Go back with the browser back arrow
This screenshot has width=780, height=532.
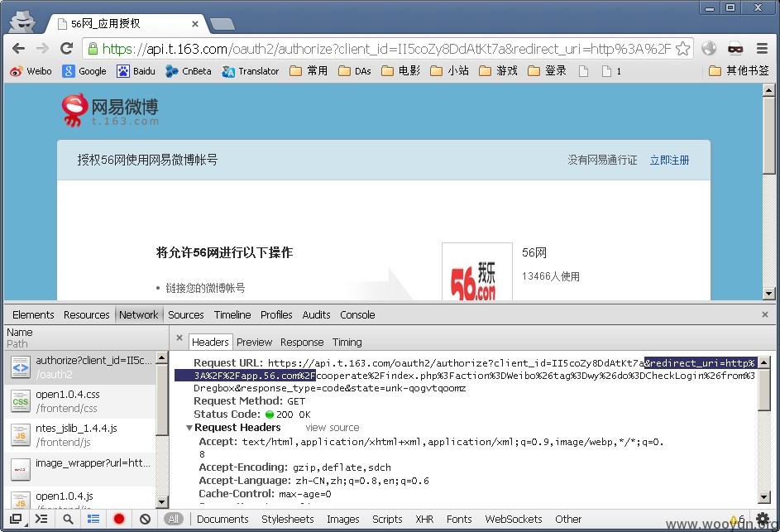(18, 48)
